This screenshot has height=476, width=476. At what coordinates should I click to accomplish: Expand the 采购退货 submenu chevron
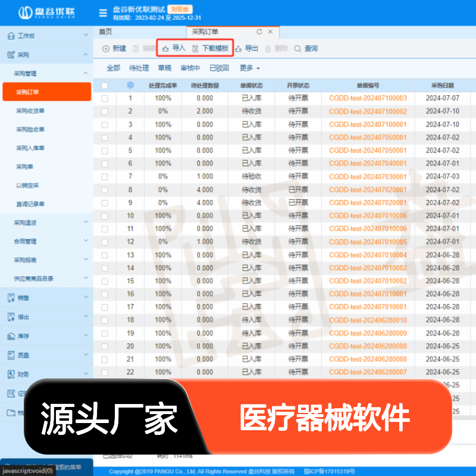(x=86, y=222)
